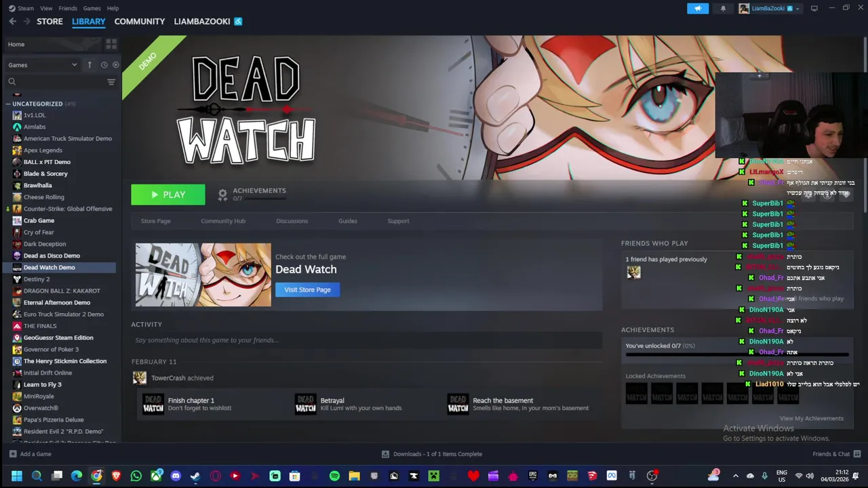
Task: Go back with the navigation arrow
Action: (12, 22)
